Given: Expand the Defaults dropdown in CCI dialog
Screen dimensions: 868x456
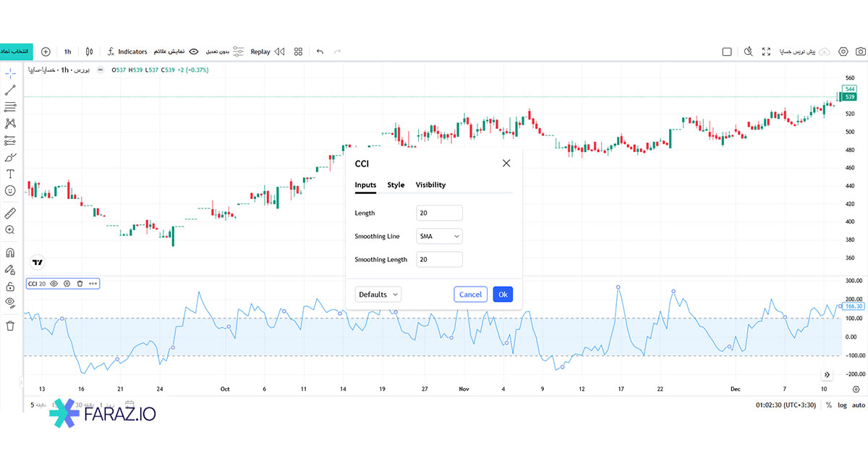Looking at the screenshot, I should [x=378, y=295].
